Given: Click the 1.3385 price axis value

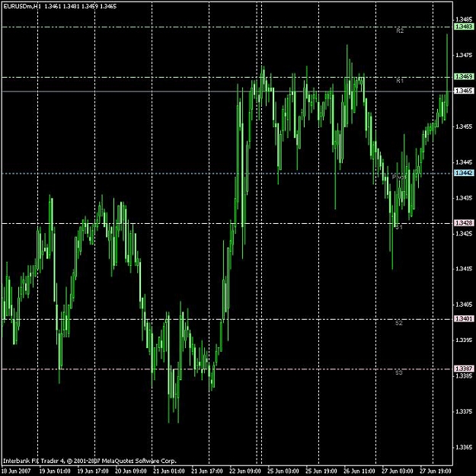Looking at the screenshot, I should (x=464, y=375).
